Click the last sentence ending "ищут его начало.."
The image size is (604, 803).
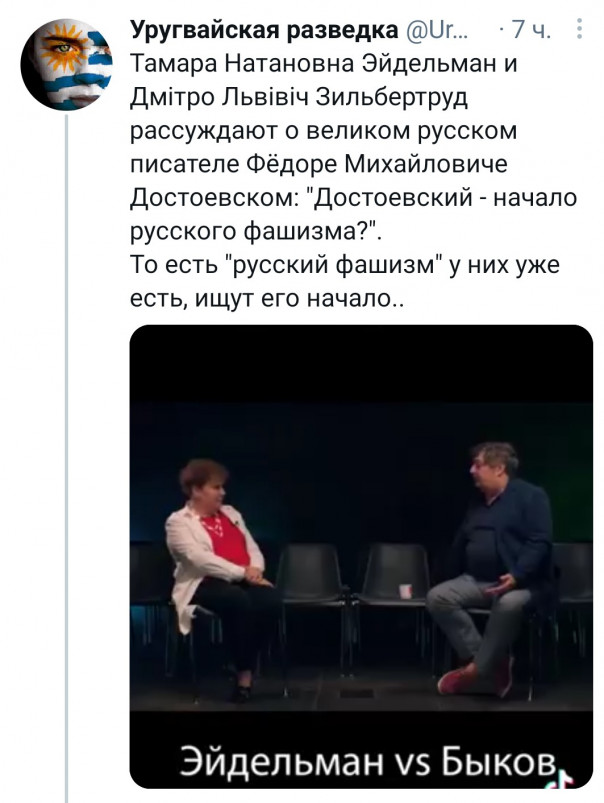[267, 300]
